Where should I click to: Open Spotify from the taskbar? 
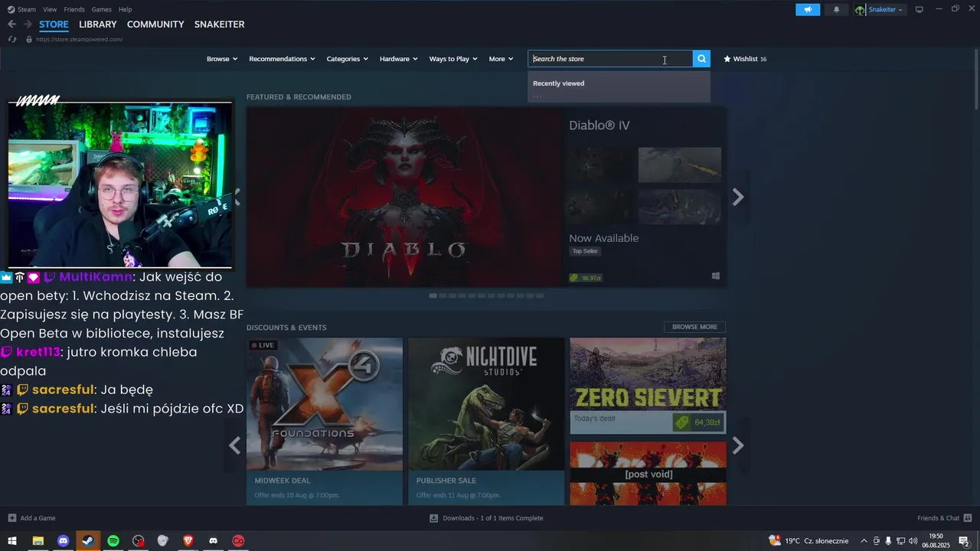(113, 541)
